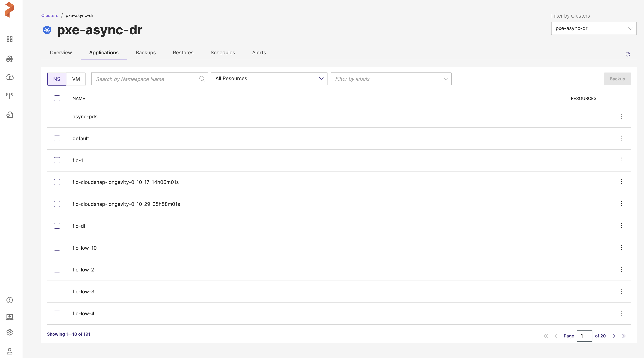644x358 pixels.
Task: Open the dashboard grid icon in the sidebar
Action: tap(9, 39)
